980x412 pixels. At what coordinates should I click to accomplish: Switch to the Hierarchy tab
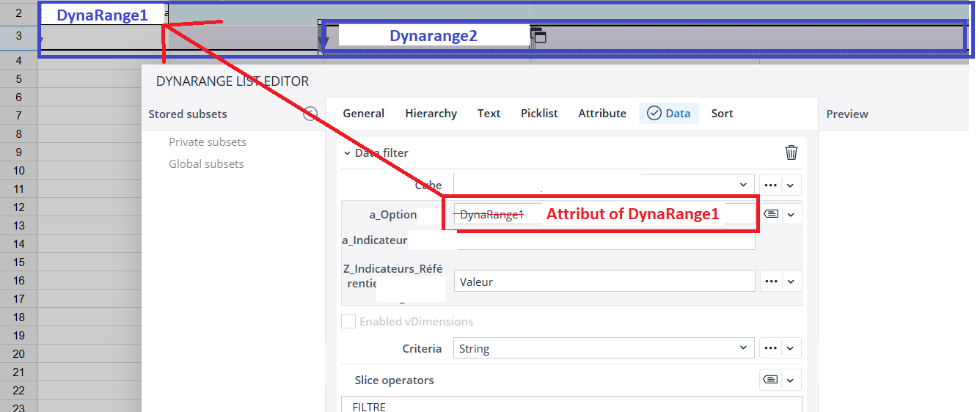[431, 114]
